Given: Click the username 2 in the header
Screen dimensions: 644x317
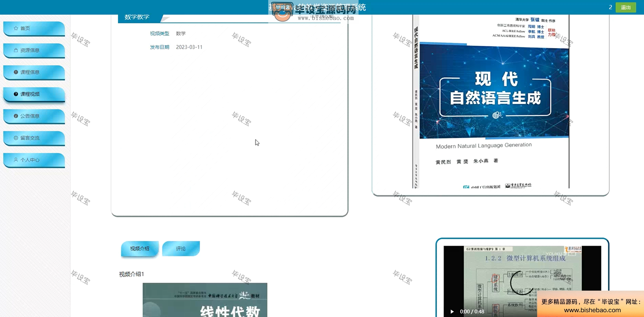Looking at the screenshot, I should [611, 7].
